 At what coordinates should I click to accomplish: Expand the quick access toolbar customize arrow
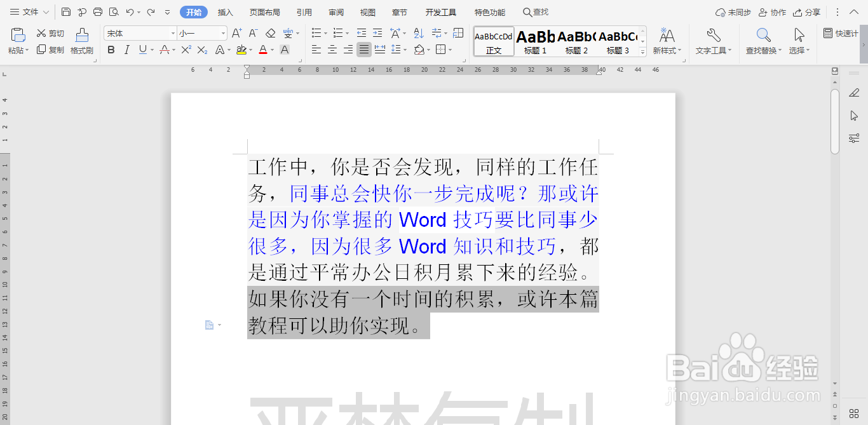pos(167,12)
